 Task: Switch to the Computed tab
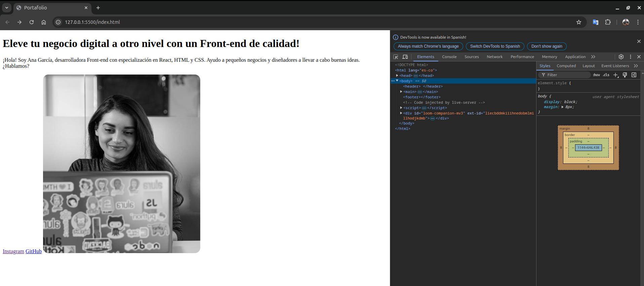pyautogui.click(x=566, y=66)
